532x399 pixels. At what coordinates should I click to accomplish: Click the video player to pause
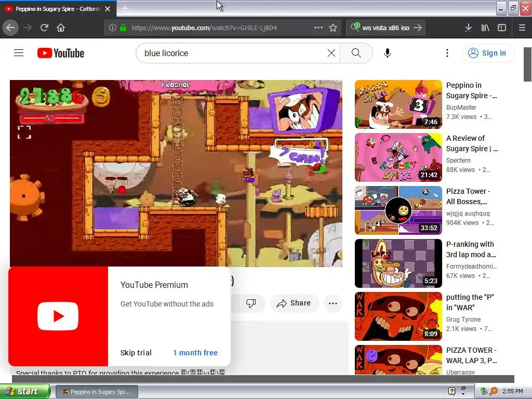click(x=176, y=173)
